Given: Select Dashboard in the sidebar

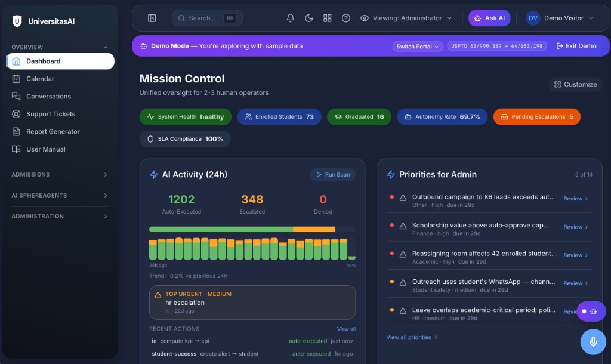Looking at the screenshot, I should tap(60, 61).
